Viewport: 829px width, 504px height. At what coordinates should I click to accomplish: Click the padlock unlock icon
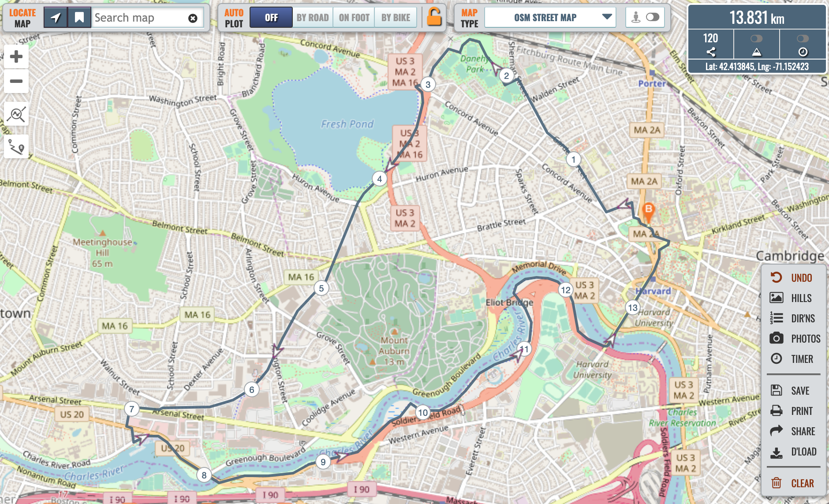(434, 17)
